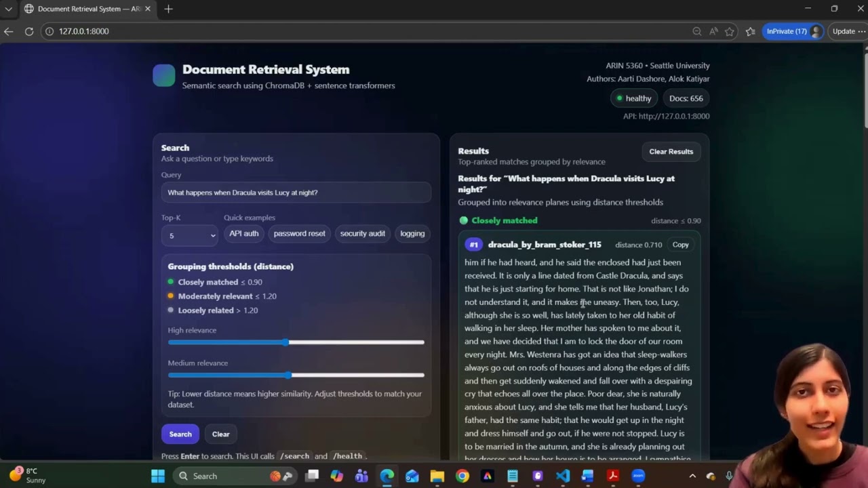Close the Document Retrieval System tab
Viewport: 868px width, 488px height.
pyautogui.click(x=148, y=9)
